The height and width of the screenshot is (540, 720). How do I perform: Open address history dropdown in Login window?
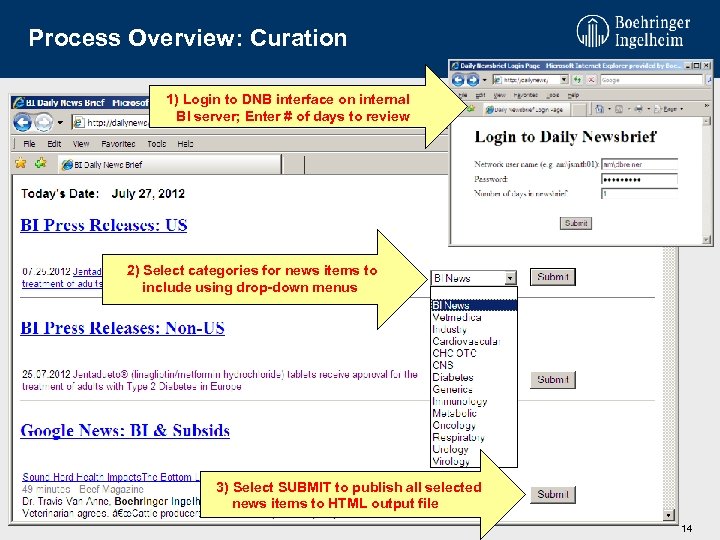click(x=564, y=80)
